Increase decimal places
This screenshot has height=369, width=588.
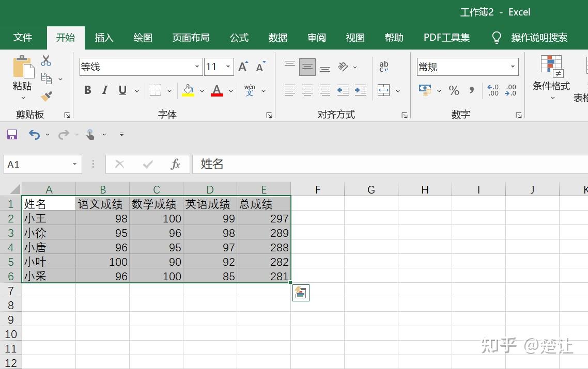pyautogui.click(x=493, y=90)
